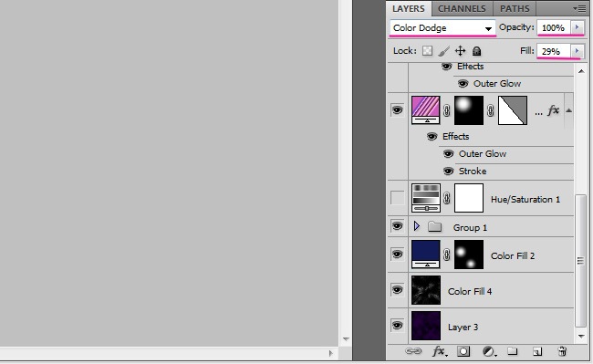Click the Group 1 folder icon
This screenshot has width=593, height=364.
click(435, 226)
